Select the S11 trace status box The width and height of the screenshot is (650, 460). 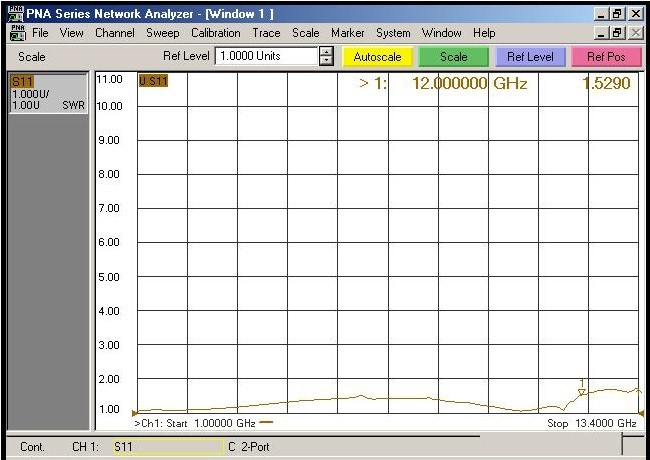click(48, 93)
